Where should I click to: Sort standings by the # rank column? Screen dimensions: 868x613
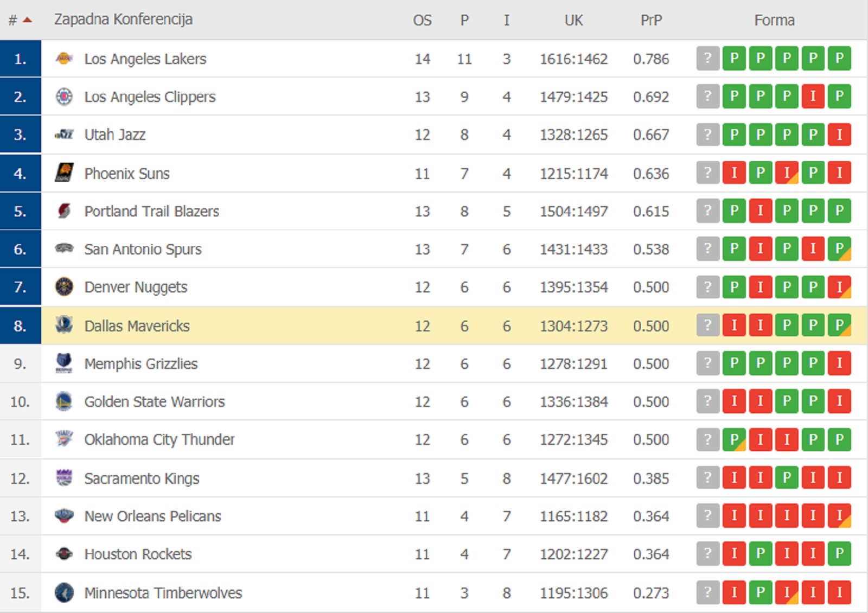[x=20, y=21]
